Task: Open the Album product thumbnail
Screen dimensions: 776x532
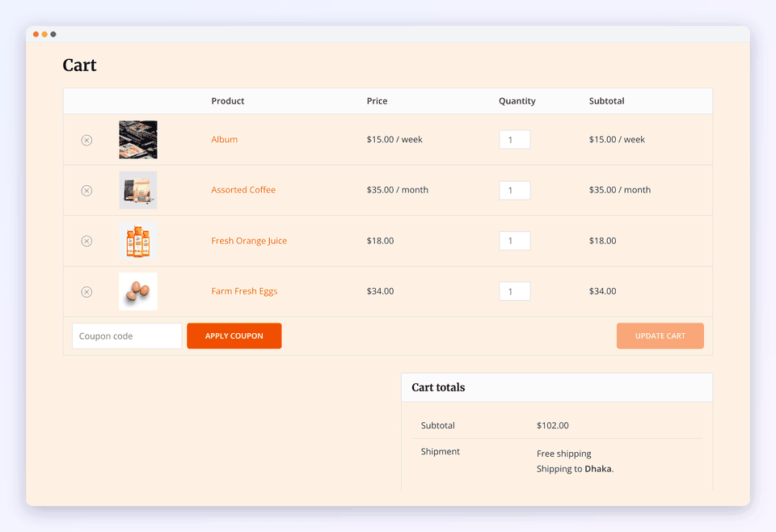Action: pyautogui.click(x=138, y=140)
